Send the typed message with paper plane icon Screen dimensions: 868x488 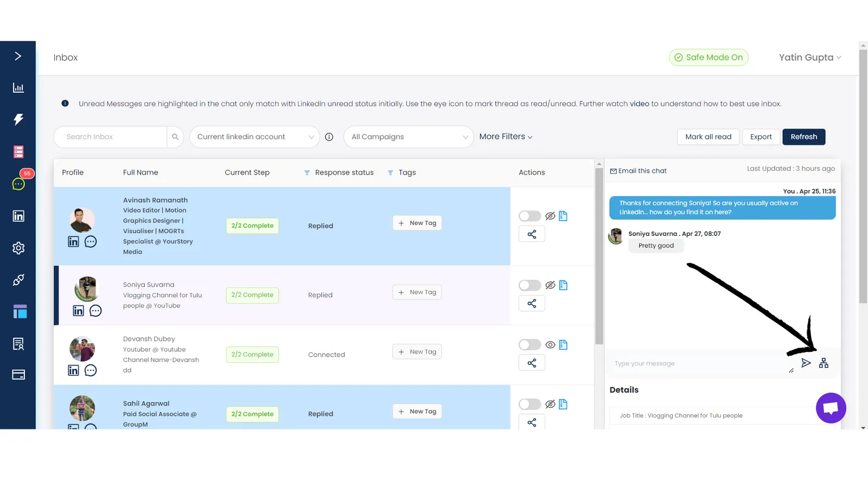(806, 363)
